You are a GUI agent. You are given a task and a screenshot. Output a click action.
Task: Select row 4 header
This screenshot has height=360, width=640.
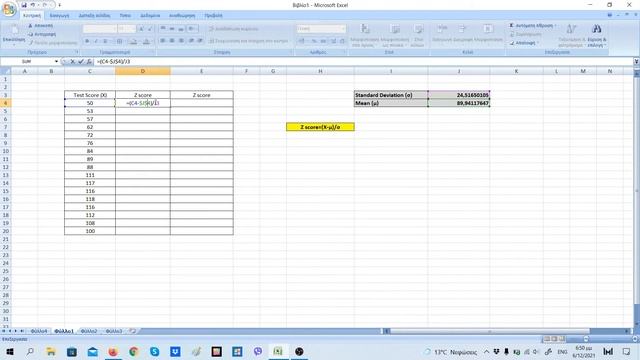[x=5, y=103]
